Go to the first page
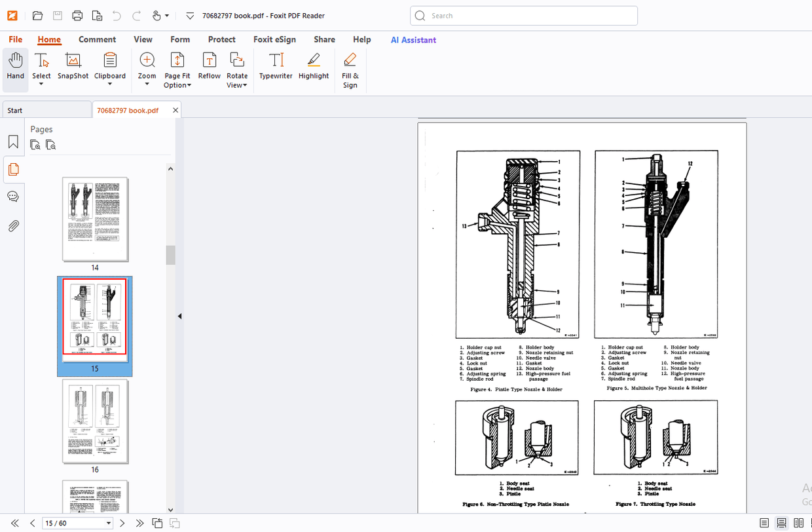The height and width of the screenshot is (532, 812). (x=15, y=523)
